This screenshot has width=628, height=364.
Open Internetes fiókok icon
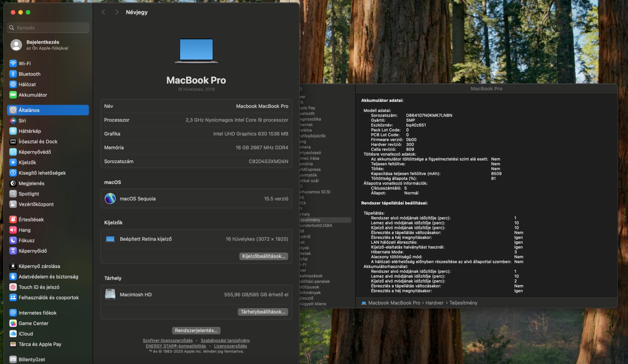click(x=13, y=313)
